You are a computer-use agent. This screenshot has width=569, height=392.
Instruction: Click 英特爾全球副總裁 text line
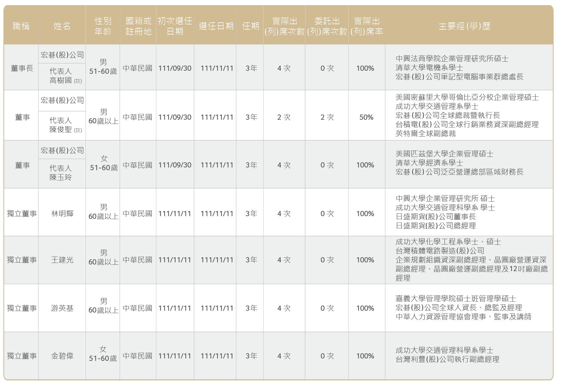point(426,134)
